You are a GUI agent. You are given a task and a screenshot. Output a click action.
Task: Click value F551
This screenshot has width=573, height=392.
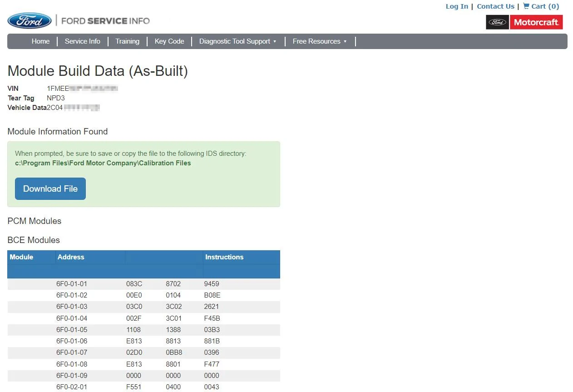133,387
